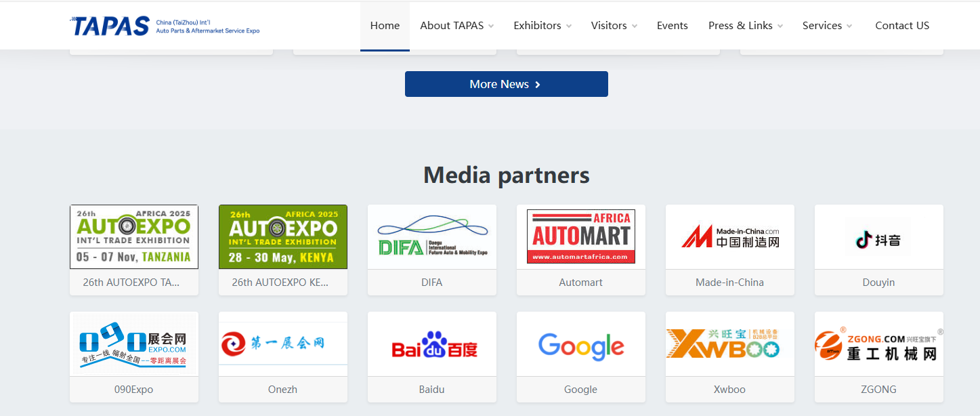Click the 090 Expo.com logo
The image size is (980, 416).
134,344
